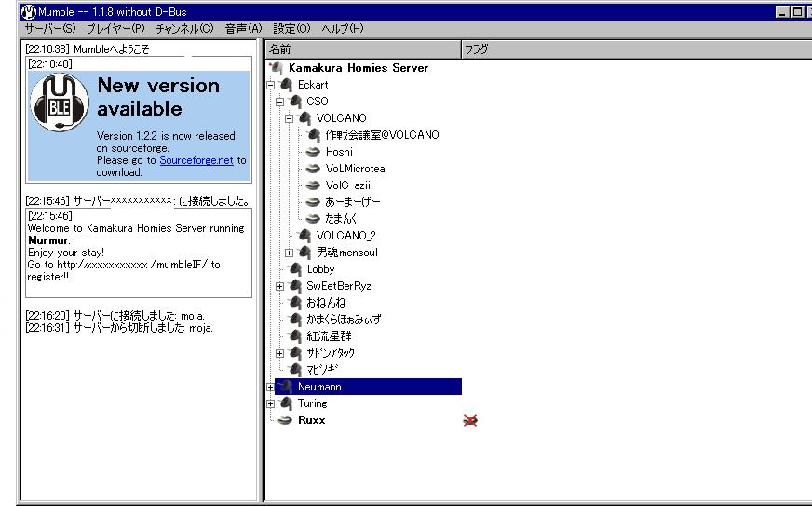Click the Mumble logo in the update notice

60,103
